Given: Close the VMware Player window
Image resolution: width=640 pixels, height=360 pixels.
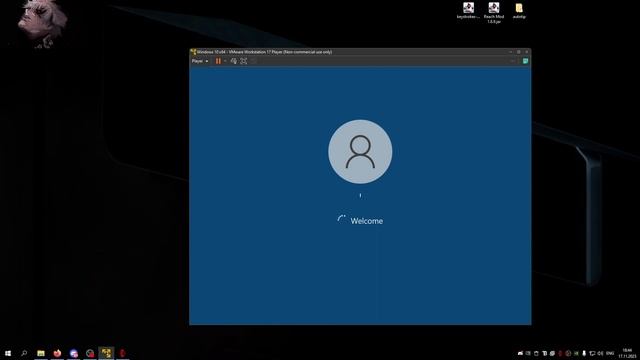Looking at the screenshot, I should coord(527,52).
